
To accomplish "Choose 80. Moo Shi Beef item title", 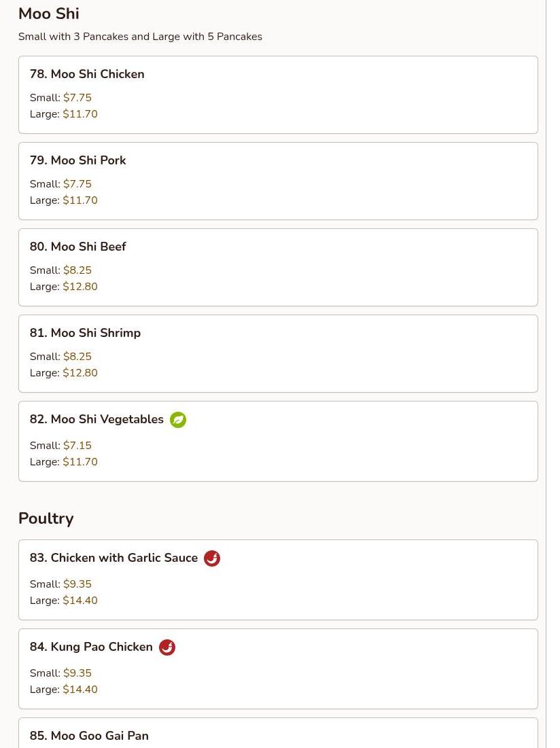I will pos(77,247).
